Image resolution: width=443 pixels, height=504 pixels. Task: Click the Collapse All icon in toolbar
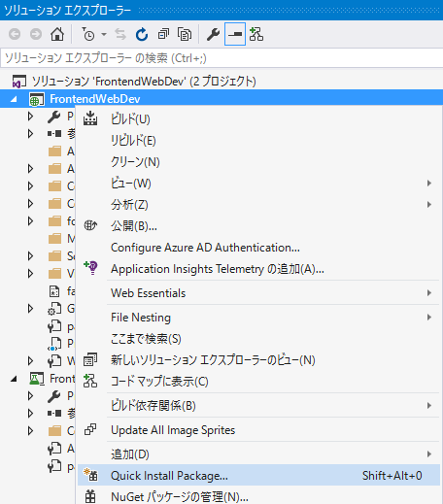click(x=163, y=34)
